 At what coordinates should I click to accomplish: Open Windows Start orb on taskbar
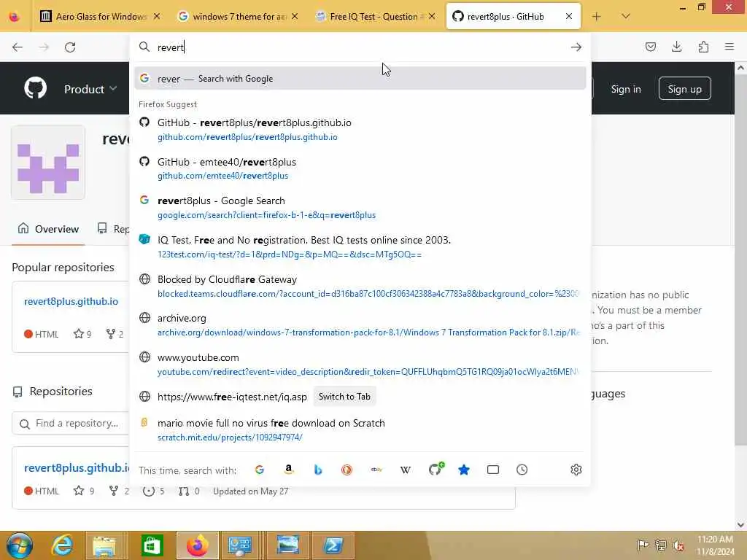(x=20, y=545)
